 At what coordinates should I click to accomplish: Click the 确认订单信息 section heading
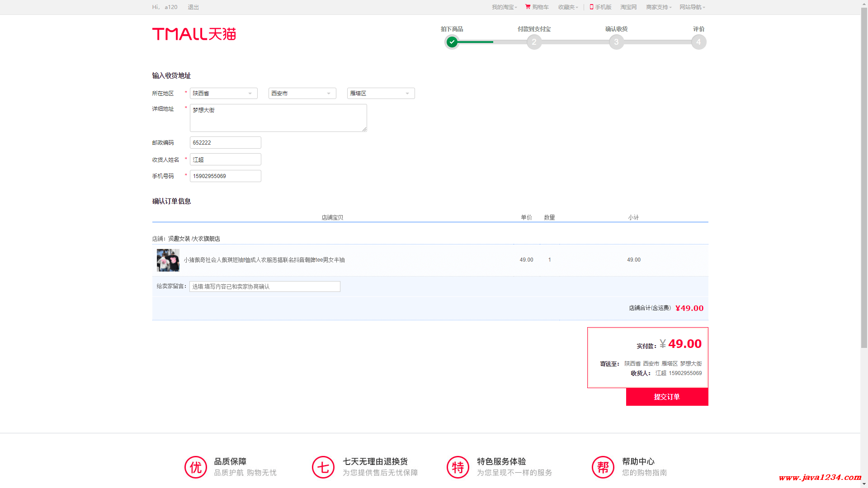(x=171, y=201)
